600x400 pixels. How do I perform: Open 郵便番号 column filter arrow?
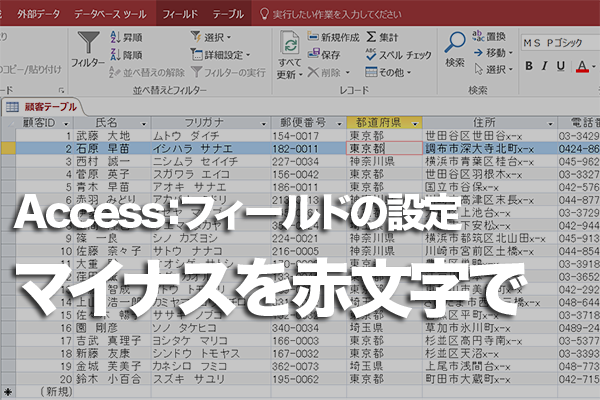pos(339,124)
